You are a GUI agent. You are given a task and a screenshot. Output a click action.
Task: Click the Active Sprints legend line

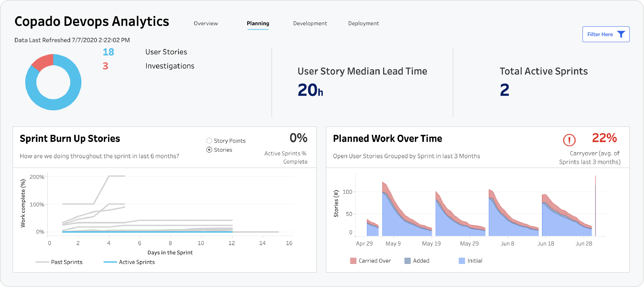tap(110, 262)
